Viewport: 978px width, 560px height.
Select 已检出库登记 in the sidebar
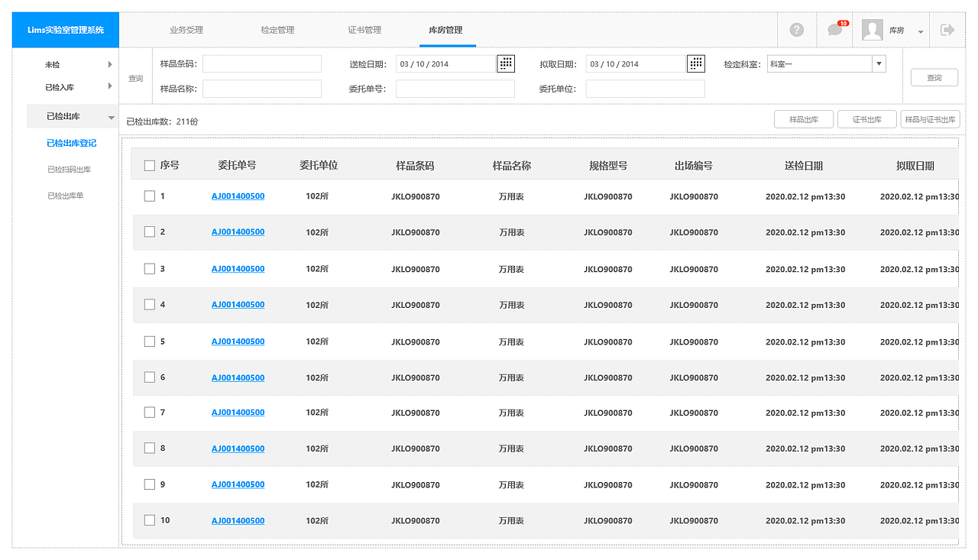[x=71, y=143]
